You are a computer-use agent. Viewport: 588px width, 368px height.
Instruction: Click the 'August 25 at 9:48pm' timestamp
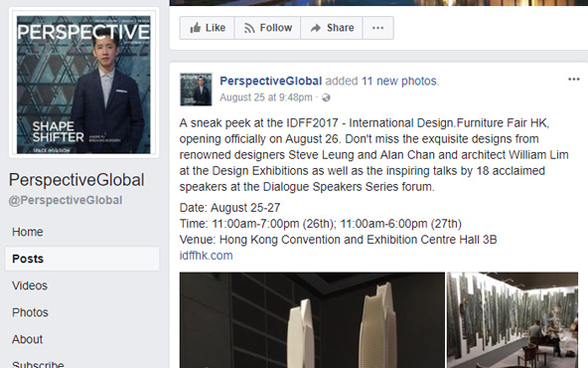[x=266, y=97]
